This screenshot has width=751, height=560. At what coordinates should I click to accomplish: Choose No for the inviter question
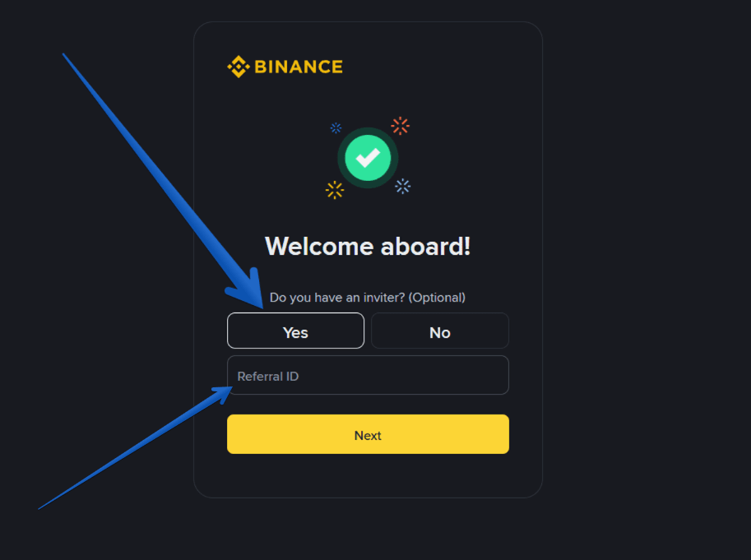pyautogui.click(x=440, y=331)
